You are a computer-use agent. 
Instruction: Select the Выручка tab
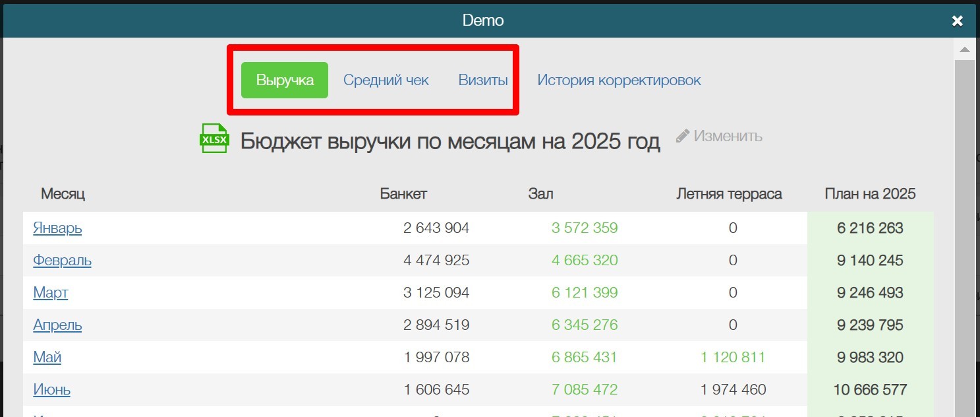tap(283, 79)
